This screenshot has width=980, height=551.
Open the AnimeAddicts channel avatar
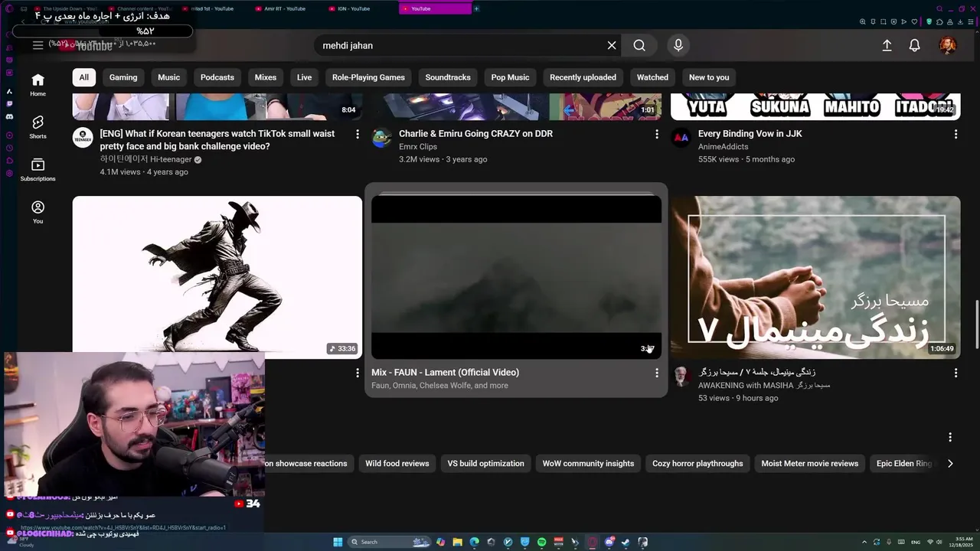point(681,138)
